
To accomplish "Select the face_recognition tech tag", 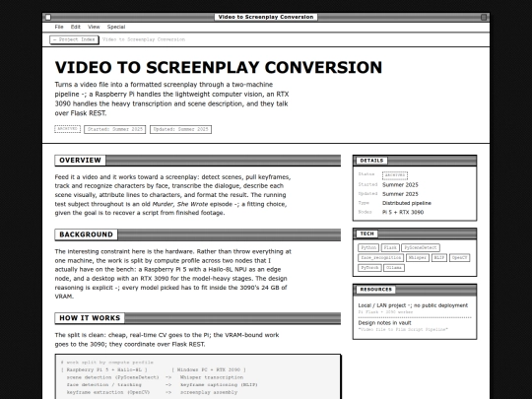I will 380,258.
